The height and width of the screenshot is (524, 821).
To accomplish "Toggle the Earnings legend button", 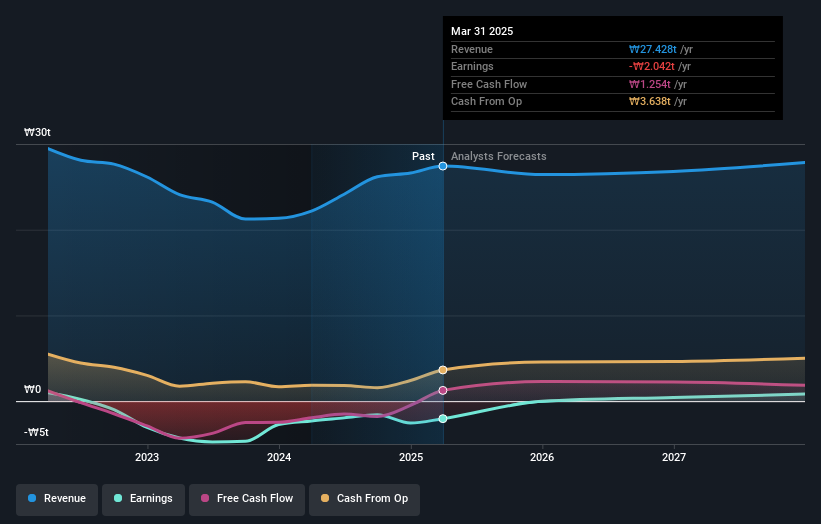I will [x=143, y=499].
